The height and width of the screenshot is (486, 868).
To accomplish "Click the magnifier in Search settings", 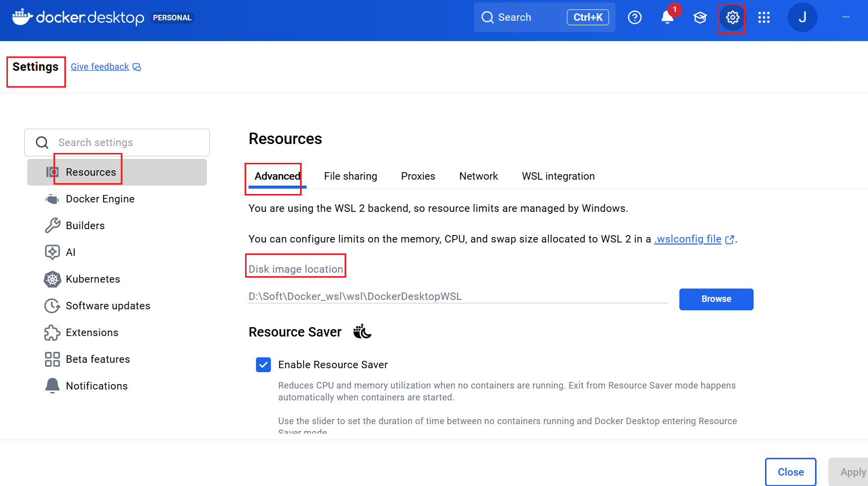I will (42, 143).
